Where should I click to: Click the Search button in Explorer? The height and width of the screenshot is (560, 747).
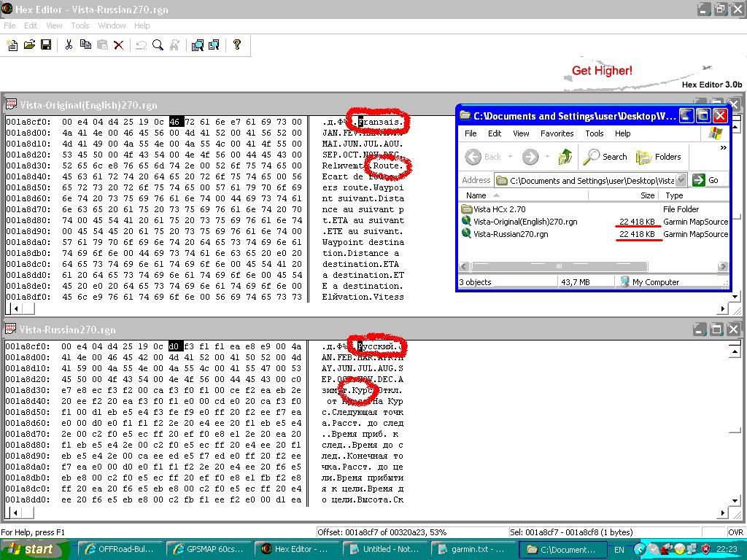click(x=606, y=157)
